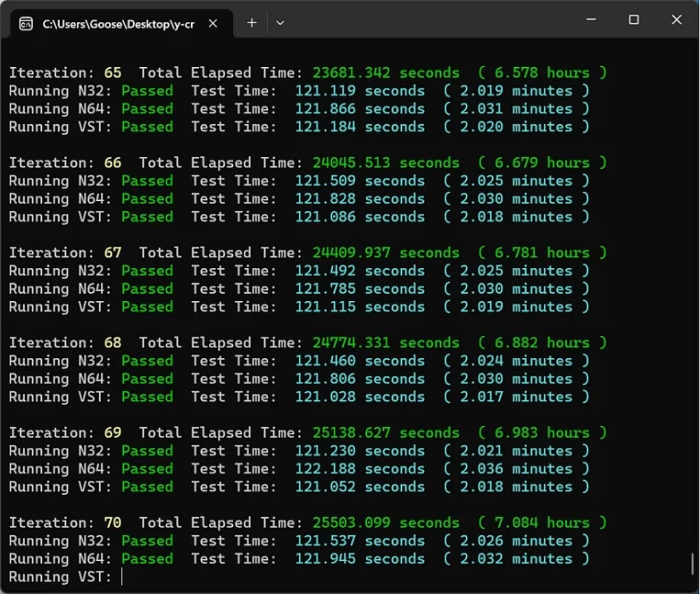
Task: Click the Iteration 68 number
Action: click(113, 342)
